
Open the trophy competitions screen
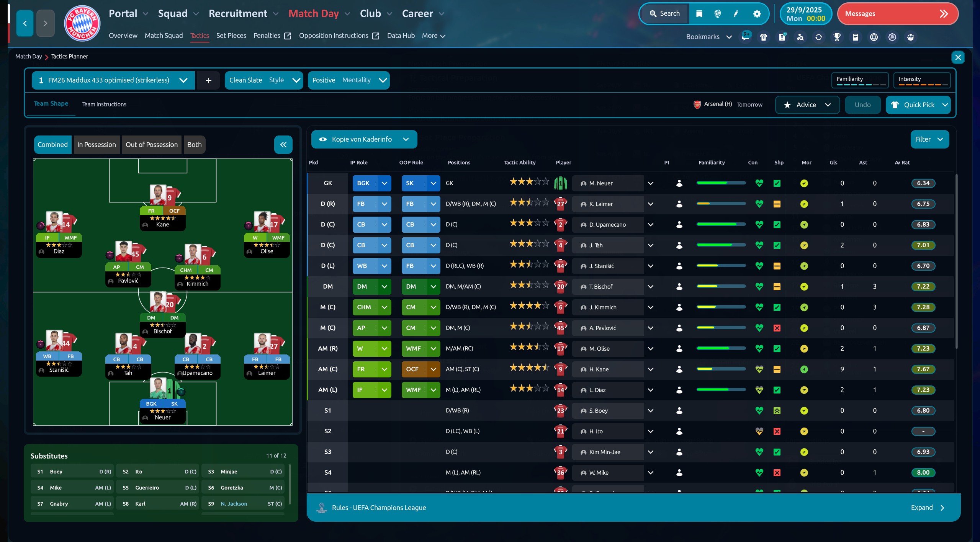click(x=837, y=37)
